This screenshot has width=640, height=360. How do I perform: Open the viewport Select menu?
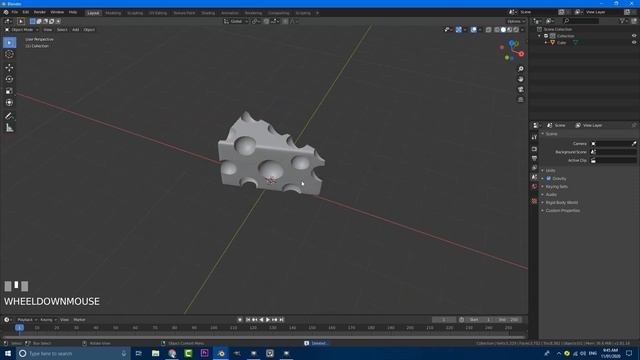tap(62, 30)
